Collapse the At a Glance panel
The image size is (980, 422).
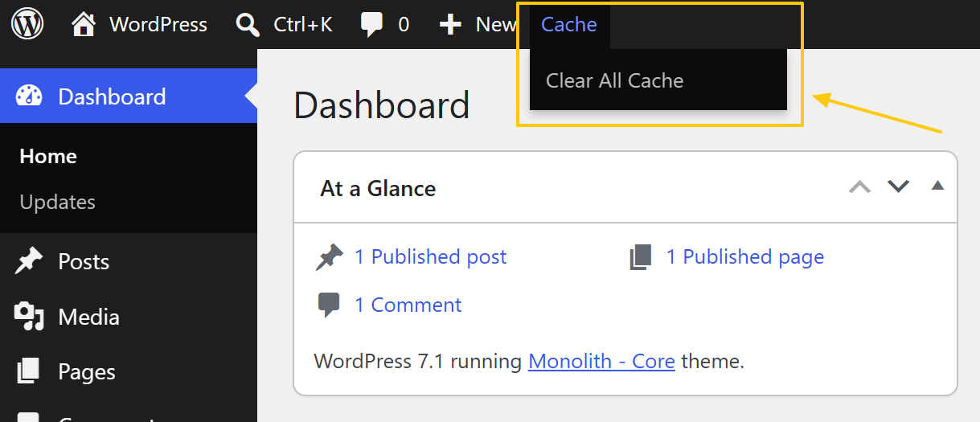tap(937, 186)
